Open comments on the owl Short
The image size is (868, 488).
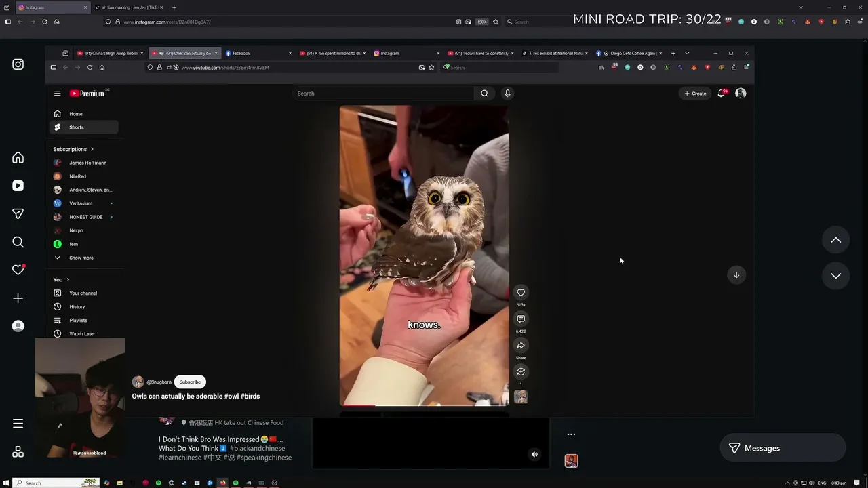521,319
